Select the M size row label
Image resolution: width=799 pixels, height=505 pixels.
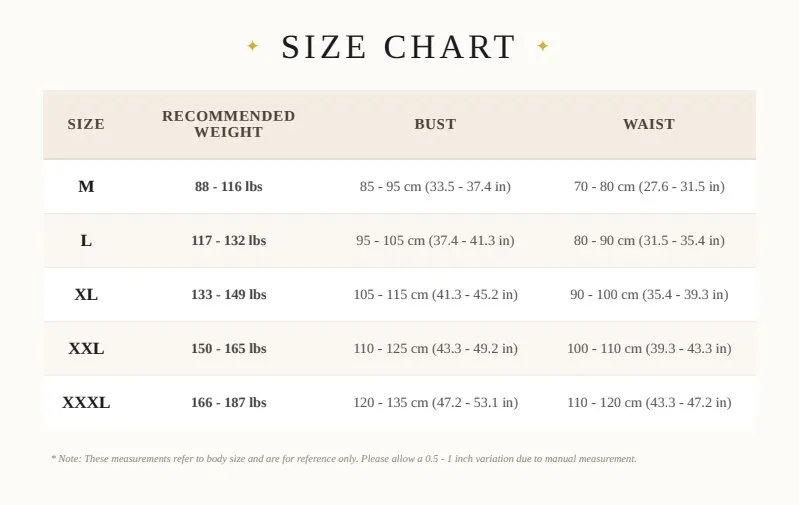point(86,187)
